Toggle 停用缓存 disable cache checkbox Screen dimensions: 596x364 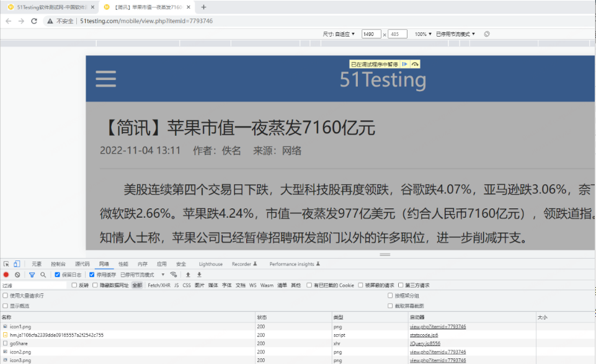[92, 274]
